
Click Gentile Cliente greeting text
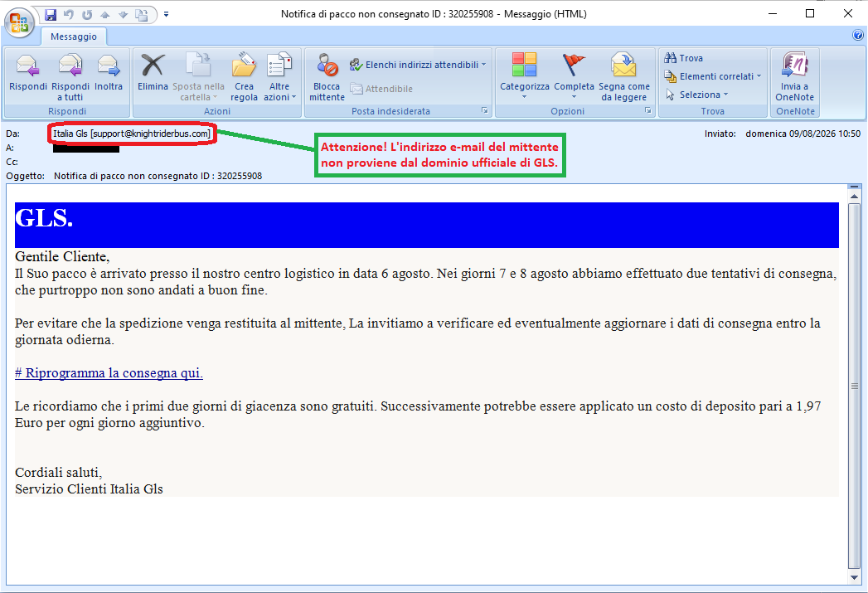point(62,257)
